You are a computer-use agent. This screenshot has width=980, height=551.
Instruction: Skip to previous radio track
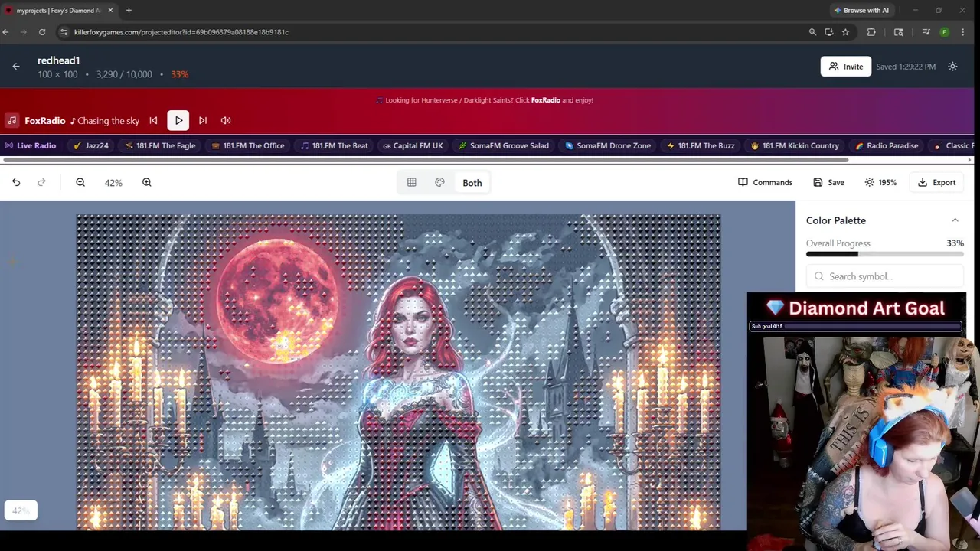point(153,120)
